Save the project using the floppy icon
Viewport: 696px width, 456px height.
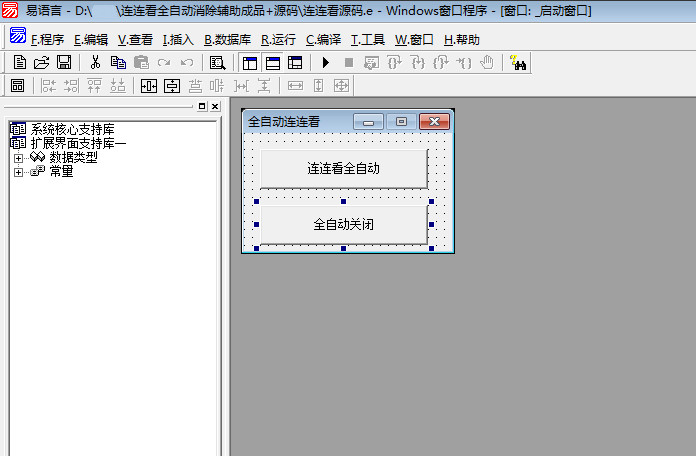pos(63,63)
